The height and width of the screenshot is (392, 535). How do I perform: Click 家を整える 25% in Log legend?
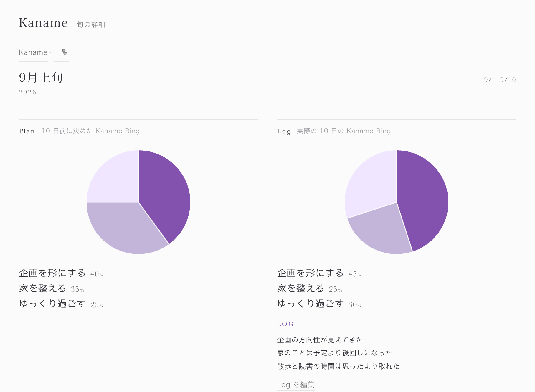pyautogui.click(x=310, y=289)
